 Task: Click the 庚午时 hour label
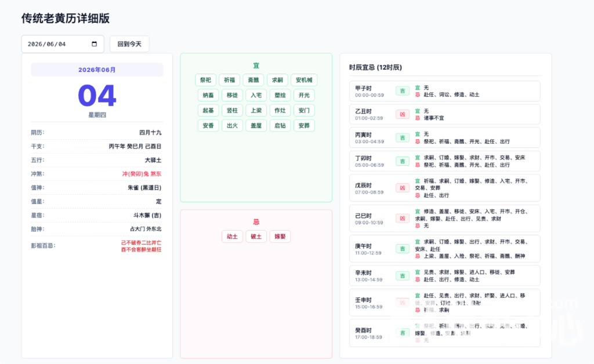click(x=363, y=246)
